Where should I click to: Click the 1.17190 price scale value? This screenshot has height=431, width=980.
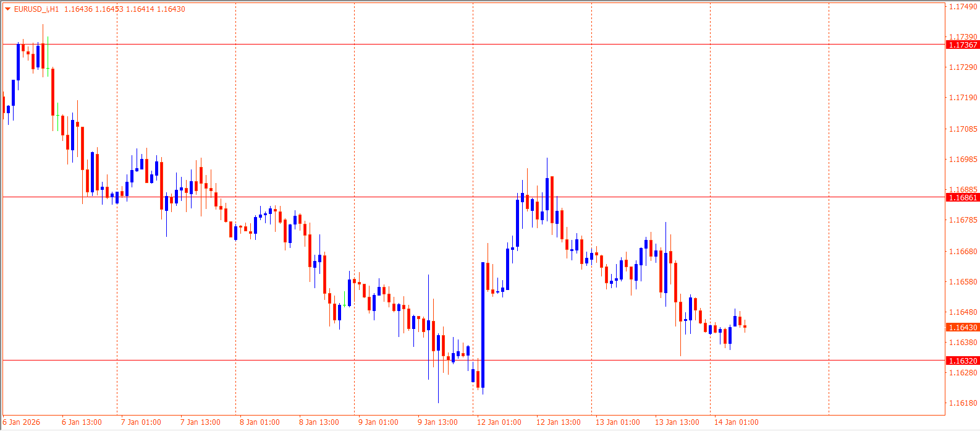tap(963, 98)
